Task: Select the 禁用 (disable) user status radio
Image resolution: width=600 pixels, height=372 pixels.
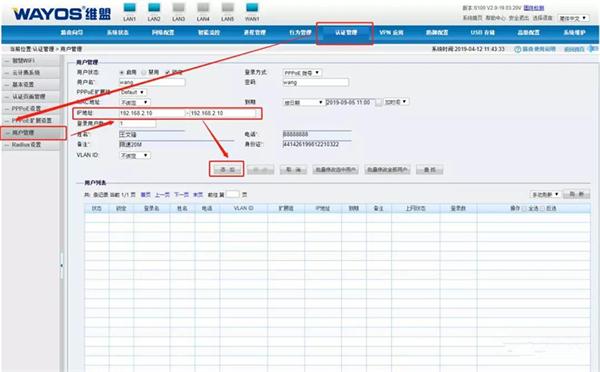Action: (x=144, y=72)
